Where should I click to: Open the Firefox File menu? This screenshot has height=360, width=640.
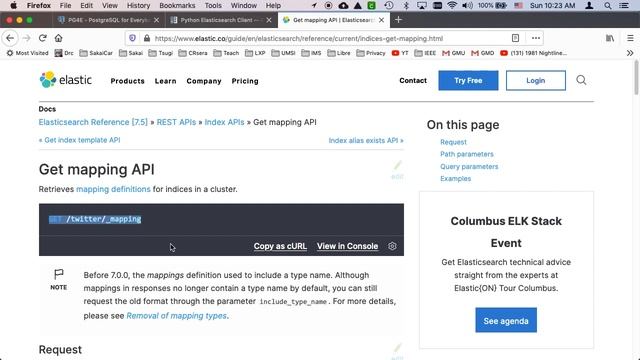(65, 5)
